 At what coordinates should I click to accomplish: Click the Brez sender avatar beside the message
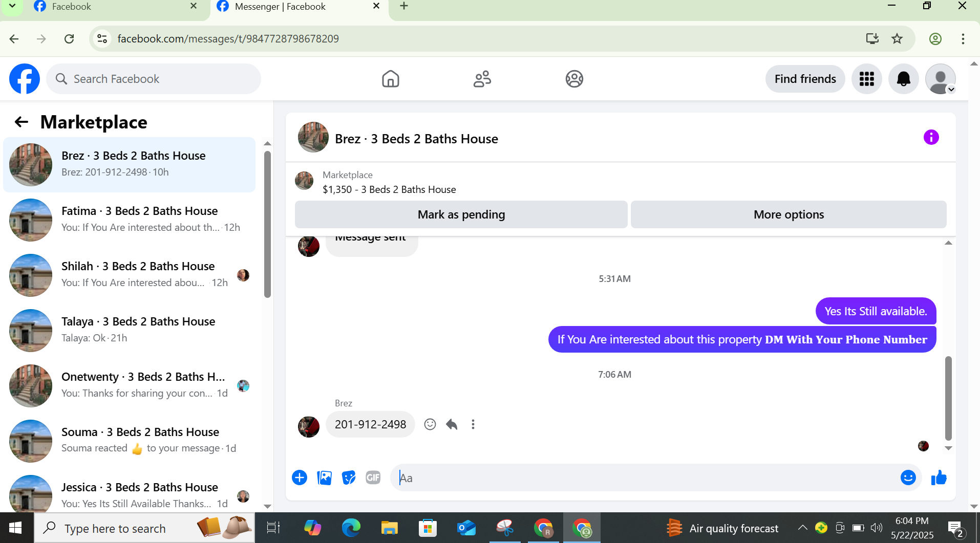coord(309,426)
